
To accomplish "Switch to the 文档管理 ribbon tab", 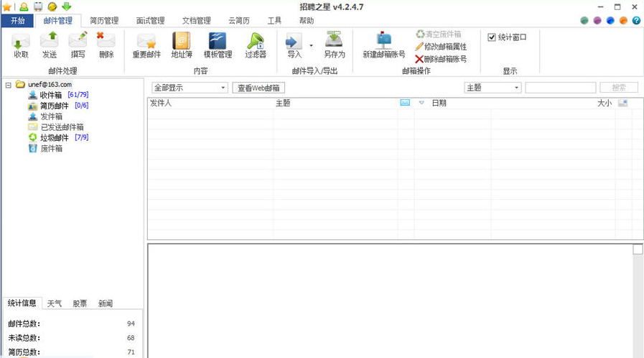I will [x=196, y=21].
